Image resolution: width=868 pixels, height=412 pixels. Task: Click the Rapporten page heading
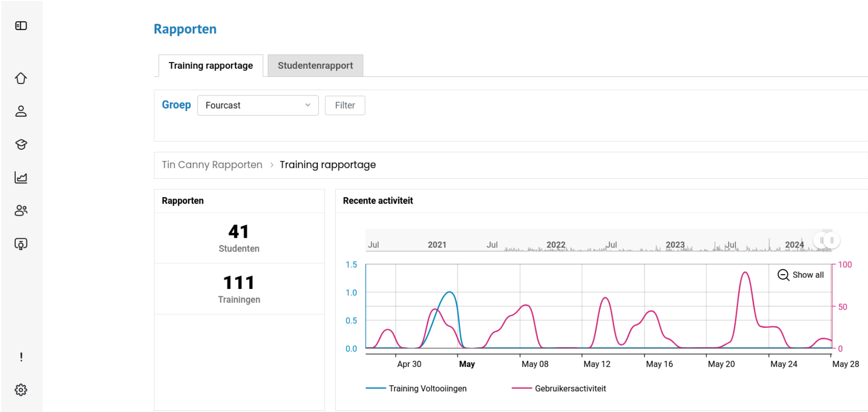[185, 29]
